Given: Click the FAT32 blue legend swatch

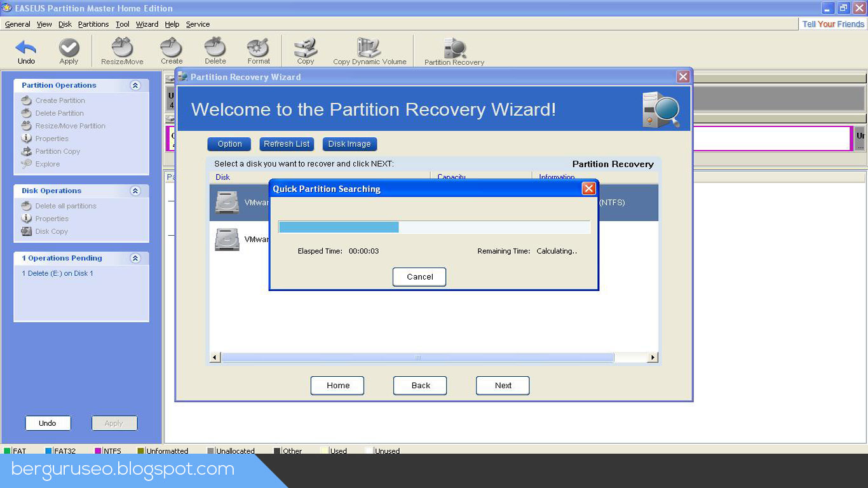Looking at the screenshot, I should pos(49,451).
